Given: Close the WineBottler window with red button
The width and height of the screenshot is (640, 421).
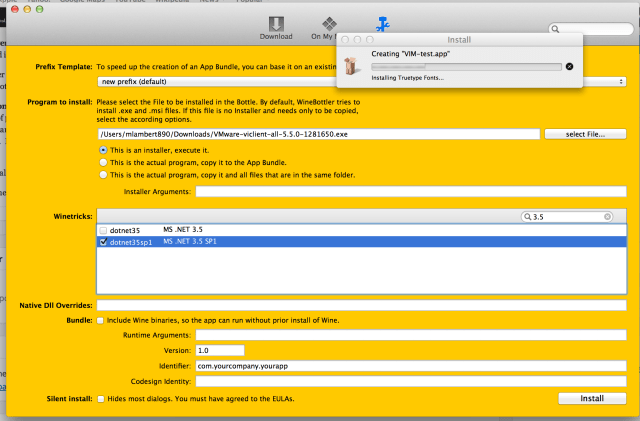Looking at the screenshot, I should point(15,9).
